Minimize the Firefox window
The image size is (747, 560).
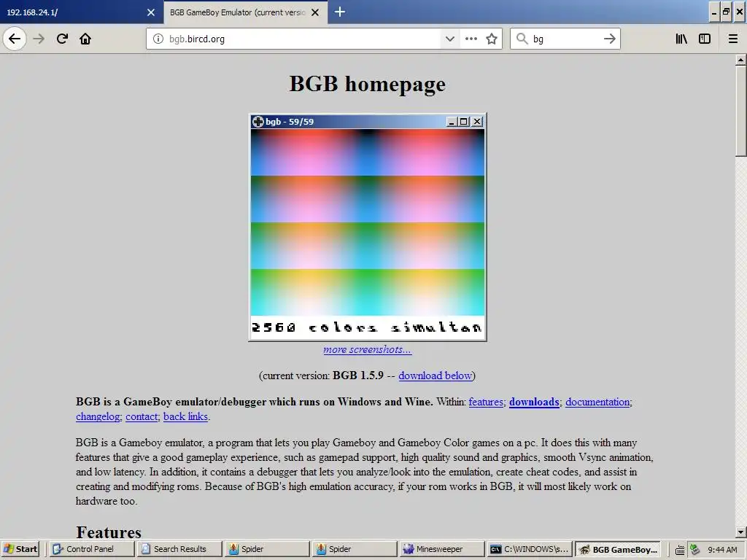coord(713,12)
